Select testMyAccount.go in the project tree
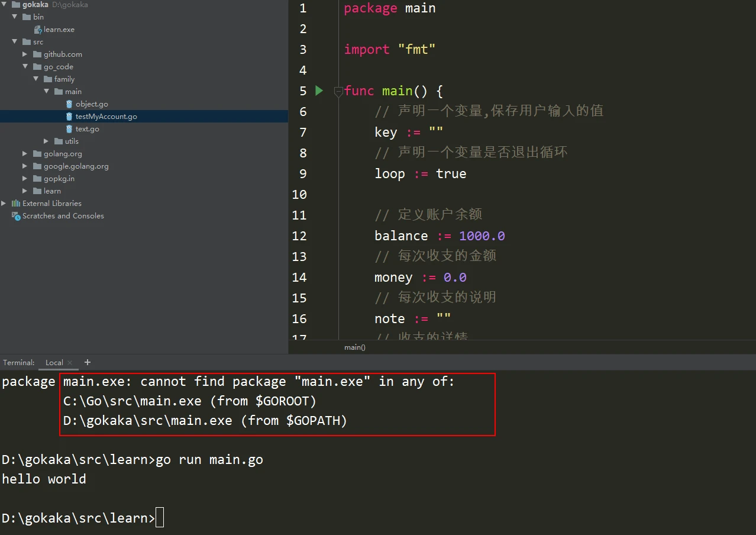 [x=106, y=117]
